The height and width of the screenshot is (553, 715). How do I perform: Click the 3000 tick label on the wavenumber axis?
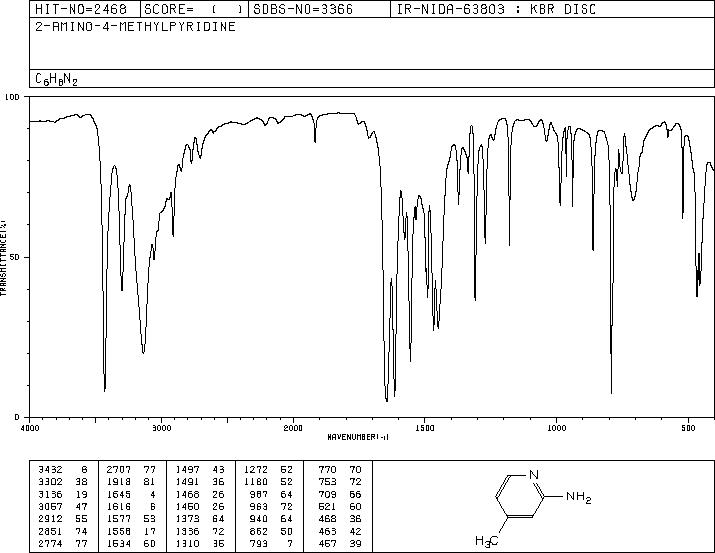click(x=162, y=428)
